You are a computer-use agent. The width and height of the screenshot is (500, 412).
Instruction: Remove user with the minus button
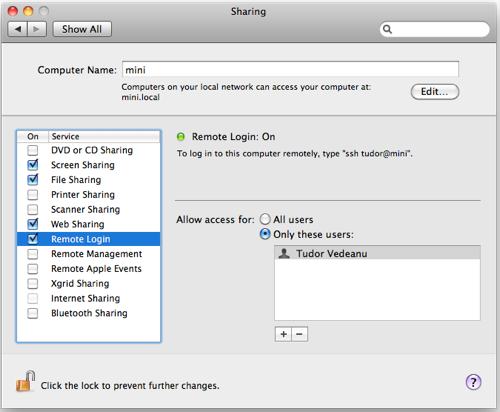click(x=299, y=334)
